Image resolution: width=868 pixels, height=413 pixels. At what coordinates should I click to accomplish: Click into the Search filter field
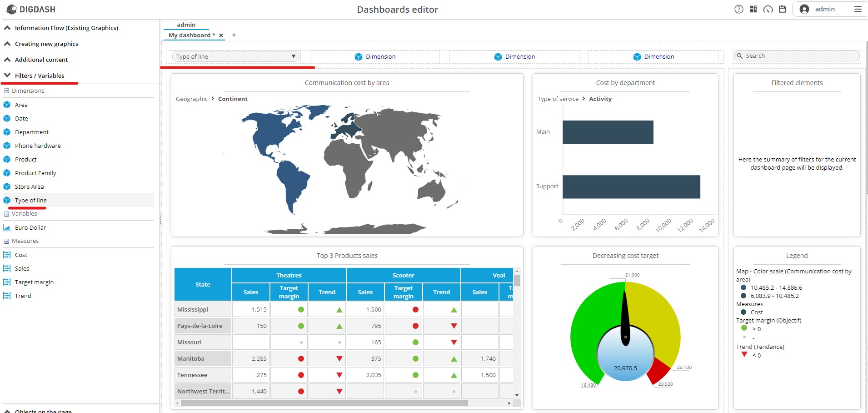[x=801, y=56]
